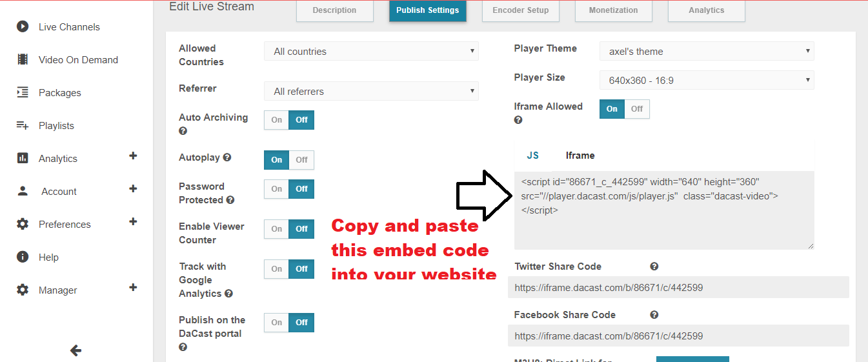Open the Account sidebar link
This screenshot has width=868, height=362.
coord(59,192)
